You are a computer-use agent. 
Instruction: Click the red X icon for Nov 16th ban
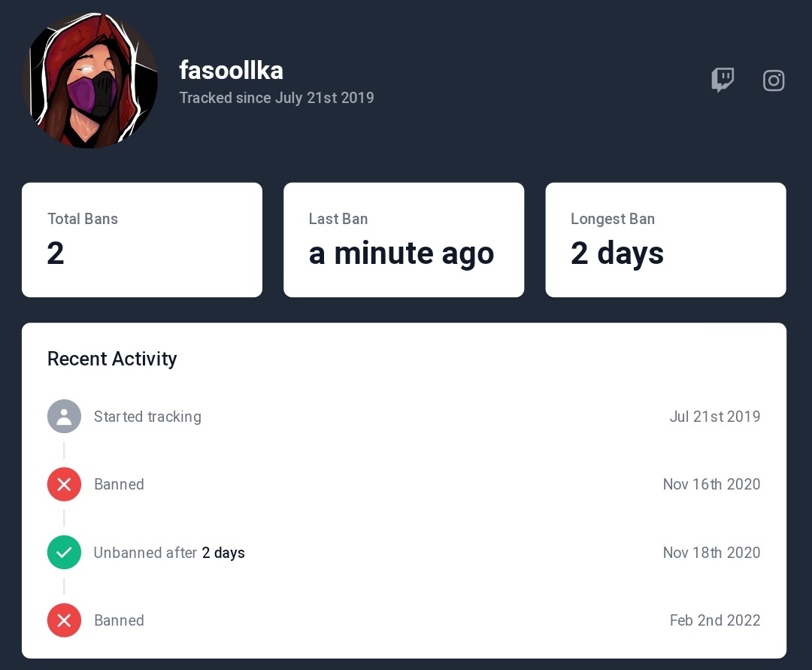64,484
